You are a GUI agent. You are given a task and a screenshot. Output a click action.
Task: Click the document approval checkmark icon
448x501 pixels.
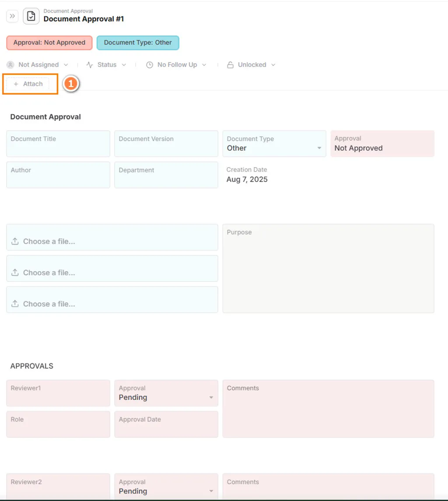31,16
